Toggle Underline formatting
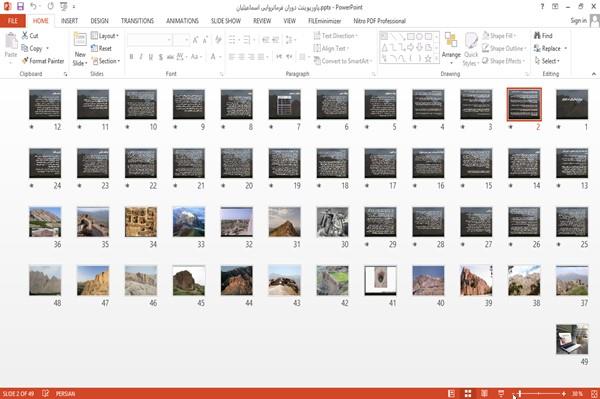Image resolution: width=600 pixels, height=399 pixels. pos(151,57)
